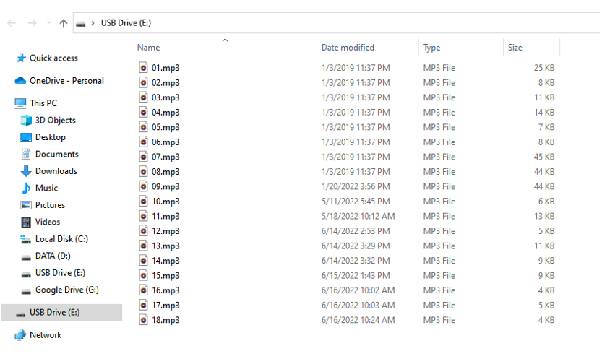Screen dimensions: 602x364
Task: Open the Music folder
Action: tap(46, 188)
